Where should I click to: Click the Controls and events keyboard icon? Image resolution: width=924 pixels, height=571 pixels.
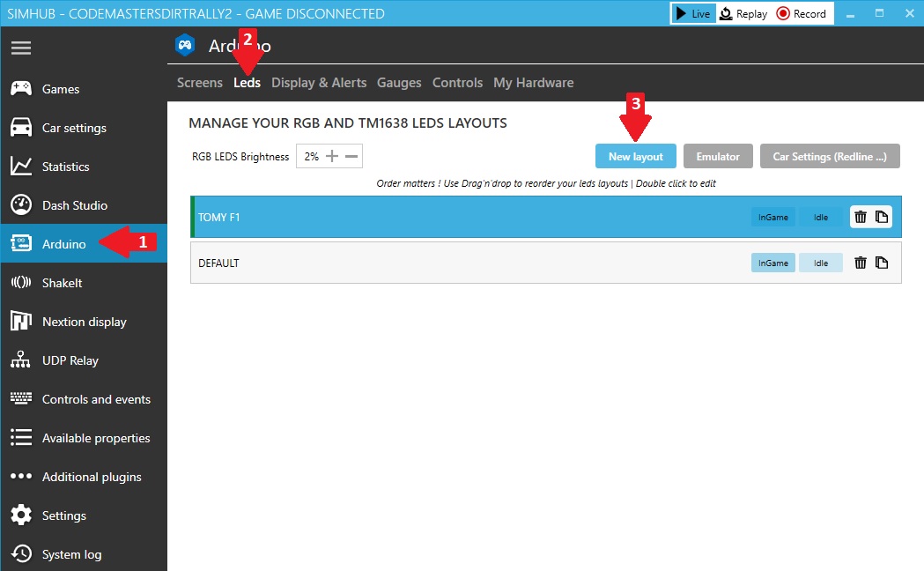(x=20, y=399)
